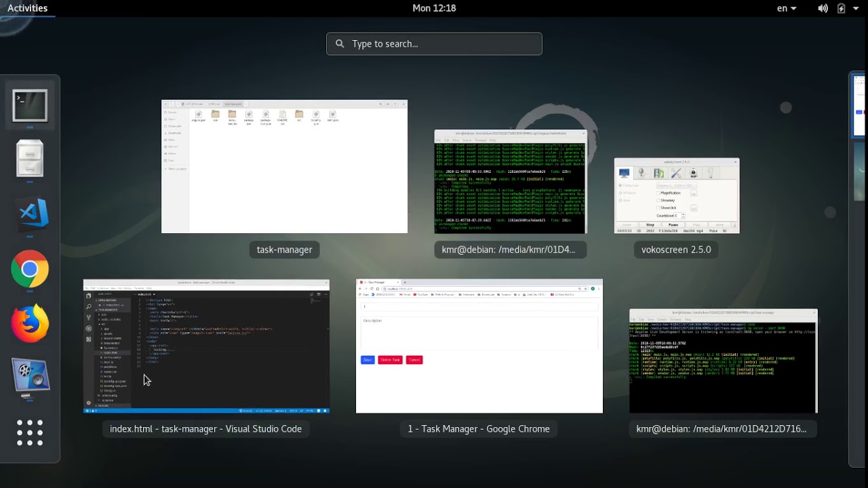Viewport: 868px width, 488px height.
Task: Open Visual Studio Code from the dock
Action: pyautogui.click(x=30, y=214)
